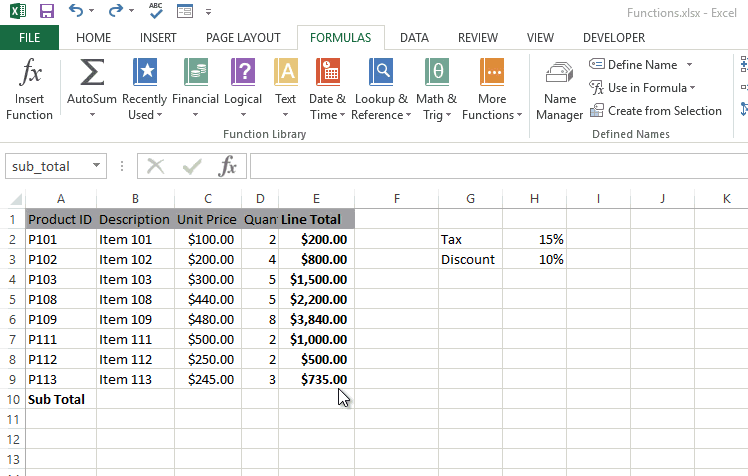Select column E header
Screen dimensions: 748x476
tap(316, 199)
